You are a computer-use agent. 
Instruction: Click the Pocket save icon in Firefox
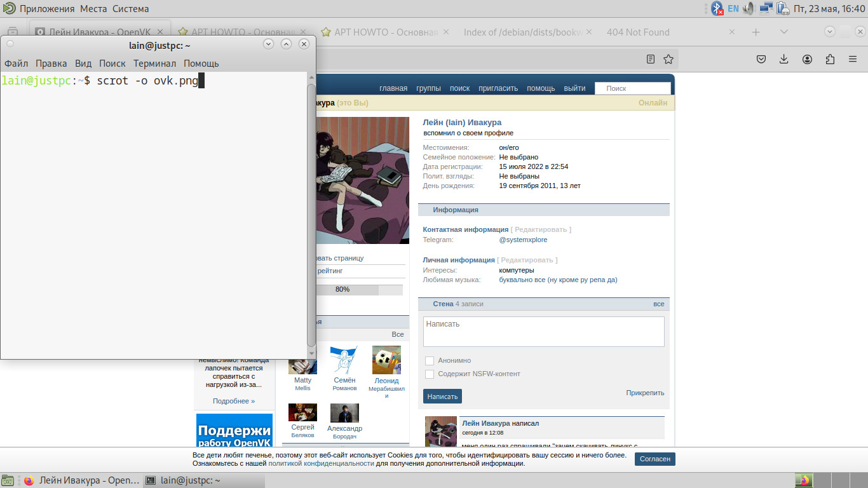point(761,59)
